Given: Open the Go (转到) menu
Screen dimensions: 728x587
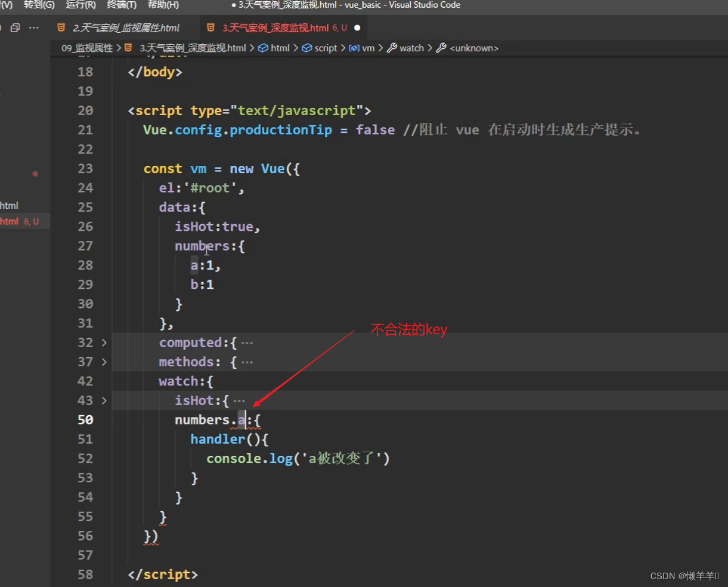Looking at the screenshot, I should [39, 5].
